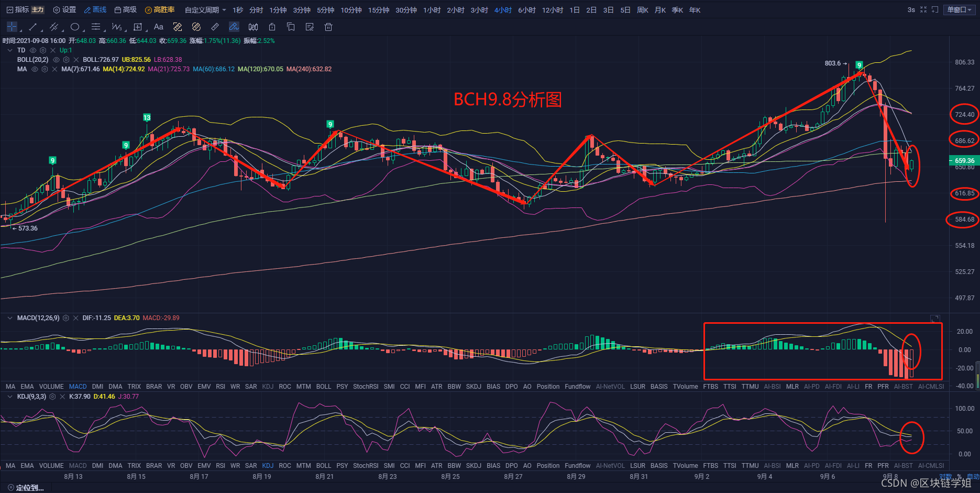The image size is (980, 493).
Task: Select Fundflow in KDJ panel indicator row
Action: [578, 466]
